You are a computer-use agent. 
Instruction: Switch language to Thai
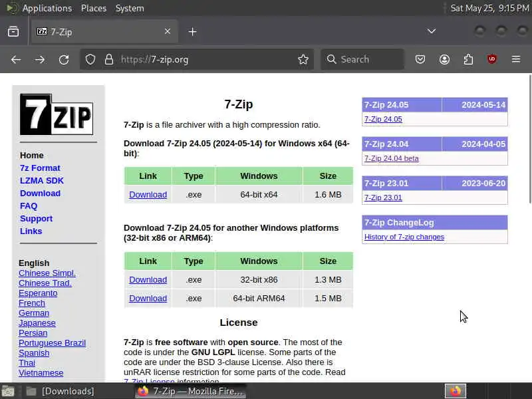click(27, 363)
